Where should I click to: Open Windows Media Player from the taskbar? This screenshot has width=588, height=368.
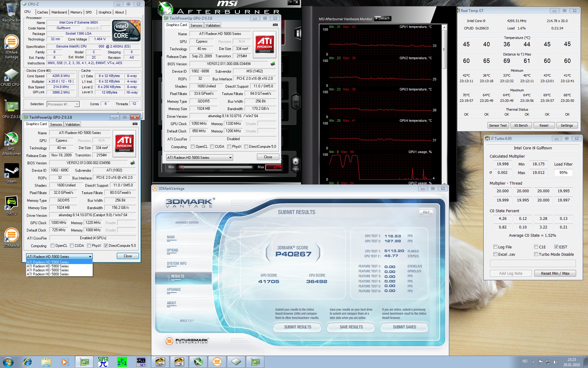[x=64, y=362]
